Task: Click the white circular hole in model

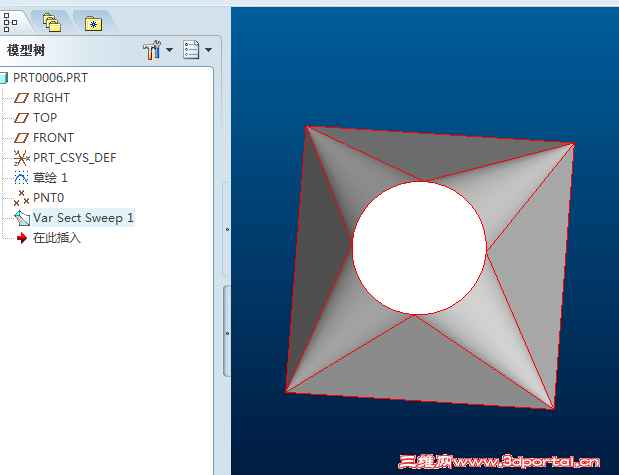Action: (419, 248)
